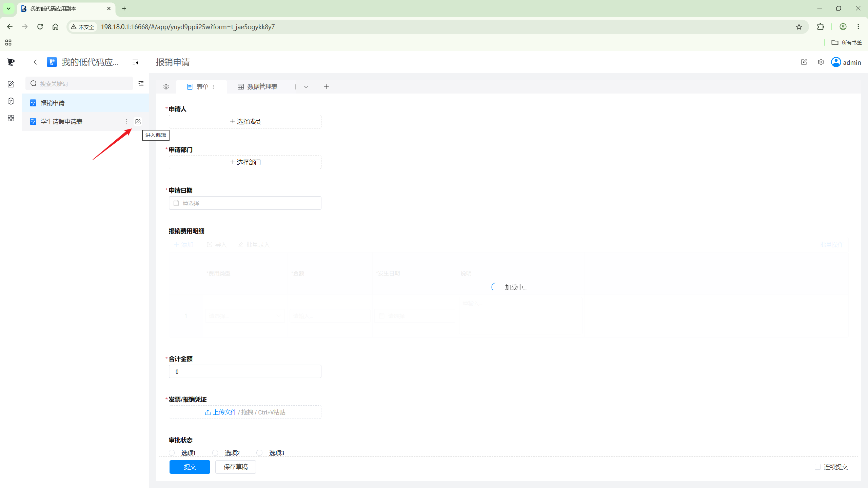This screenshot has width=868, height=488.
Task: Collapse the sidebar using the top fold icon
Action: [x=135, y=62]
